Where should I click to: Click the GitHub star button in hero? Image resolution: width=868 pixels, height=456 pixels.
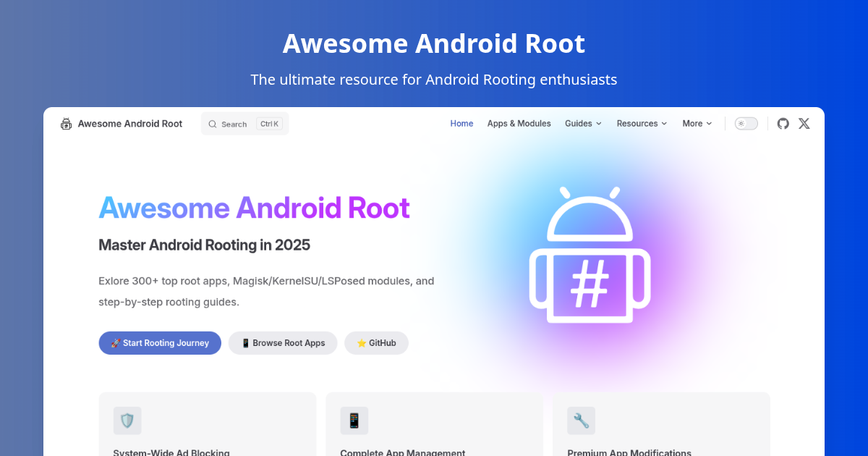tap(376, 343)
